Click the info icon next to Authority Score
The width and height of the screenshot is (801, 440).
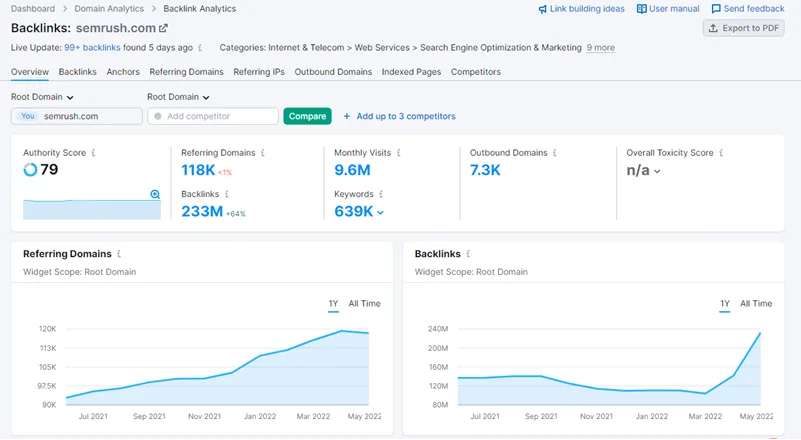click(x=93, y=153)
